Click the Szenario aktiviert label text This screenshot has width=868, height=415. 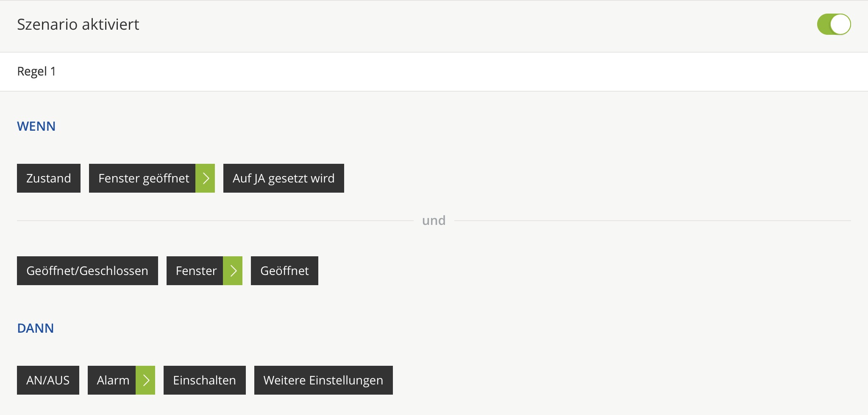click(x=78, y=25)
